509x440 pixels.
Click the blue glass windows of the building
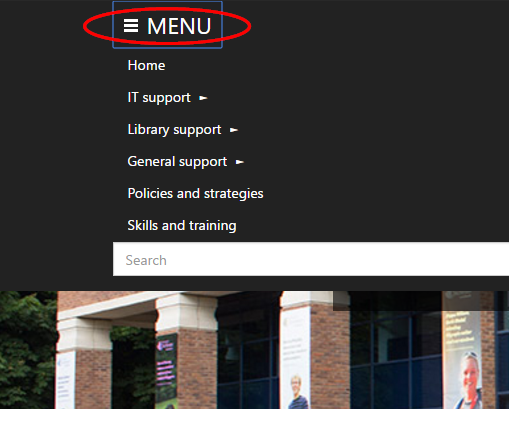click(396, 360)
